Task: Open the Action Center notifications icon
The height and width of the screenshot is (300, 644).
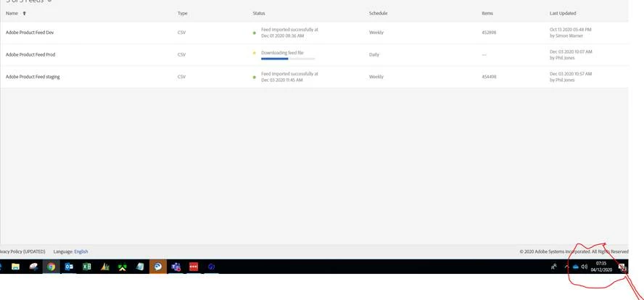Action: (x=622, y=267)
